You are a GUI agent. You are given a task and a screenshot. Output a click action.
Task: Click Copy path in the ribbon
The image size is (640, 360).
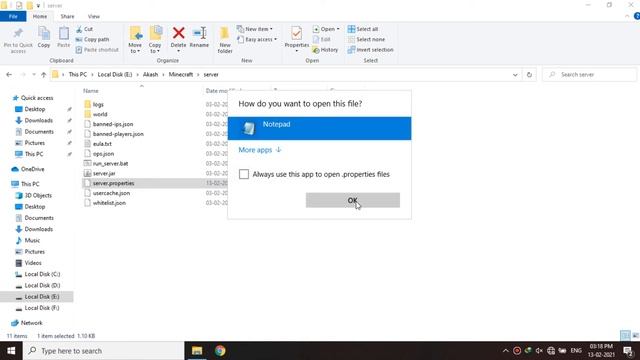coord(93,39)
